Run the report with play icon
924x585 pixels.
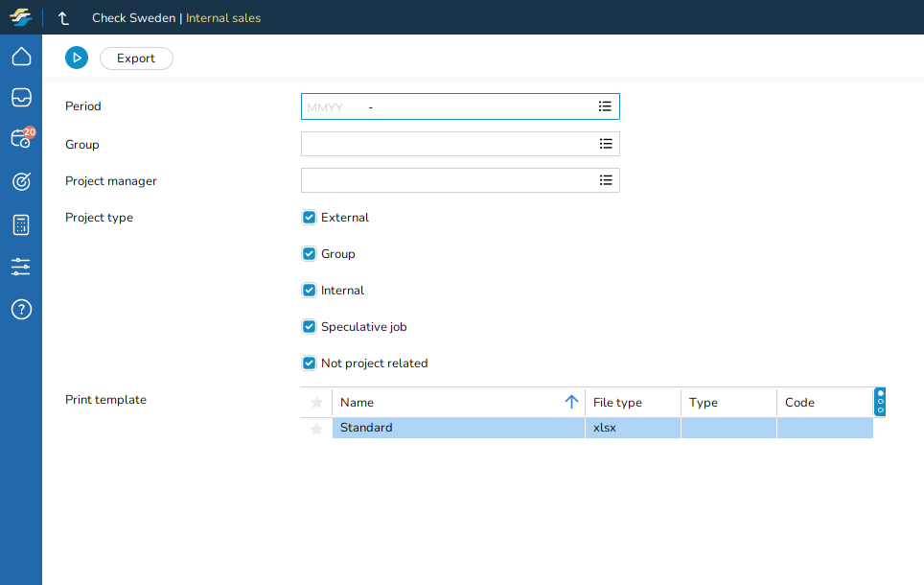[x=77, y=58]
